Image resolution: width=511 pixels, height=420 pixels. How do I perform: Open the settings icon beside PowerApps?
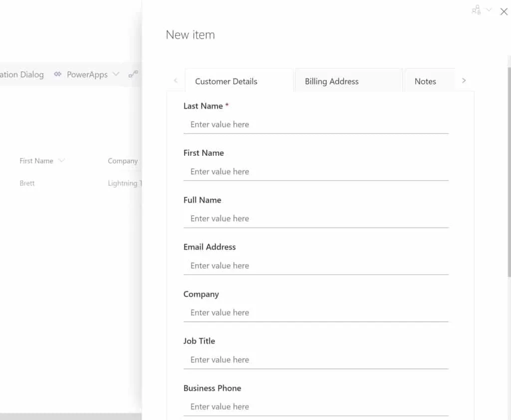click(x=133, y=74)
